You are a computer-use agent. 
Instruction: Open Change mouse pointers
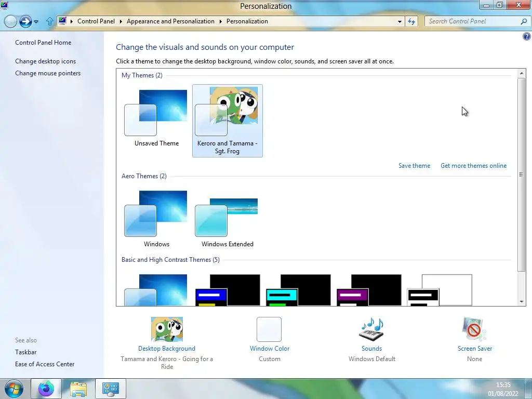[x=48, y=73]
